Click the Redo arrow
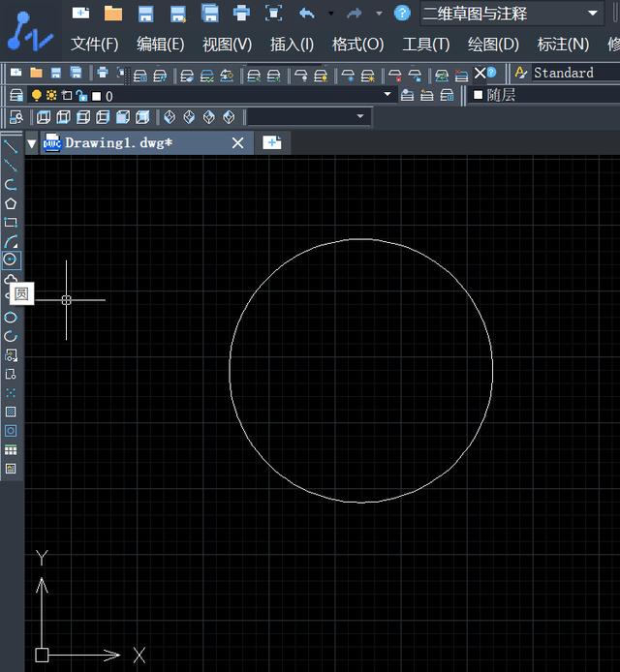Image resolution: width=620 pixels, height=672 pixels. (355, 14)
